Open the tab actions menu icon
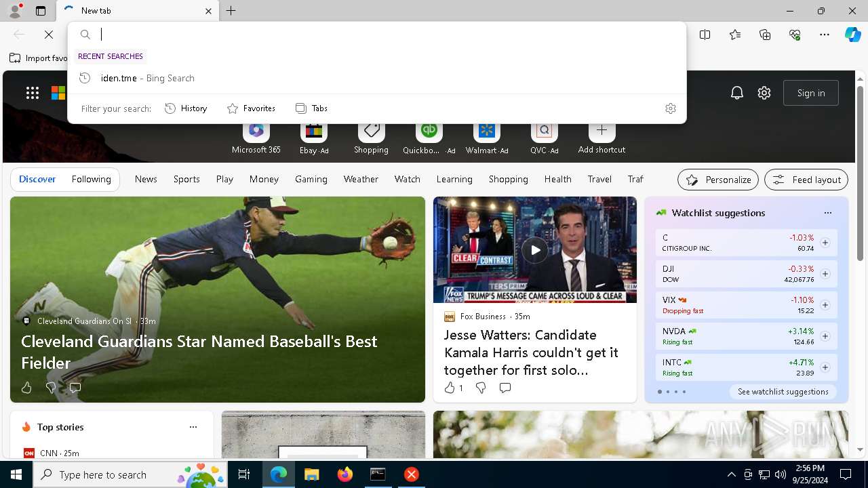Viewport: 868px width, 488px height. click(x=41, y=11)
